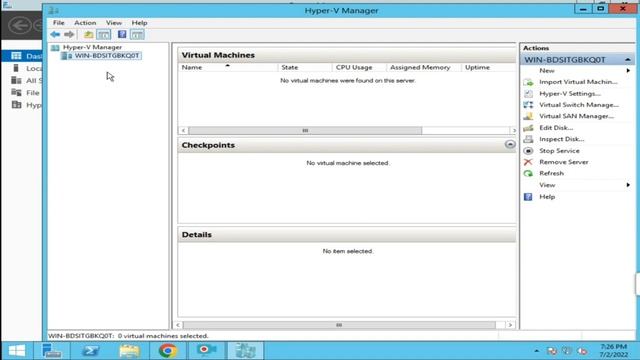Screen dimensions: 640x360
Task: Collapse the Checkpoints section
Action: click(510, 144)
